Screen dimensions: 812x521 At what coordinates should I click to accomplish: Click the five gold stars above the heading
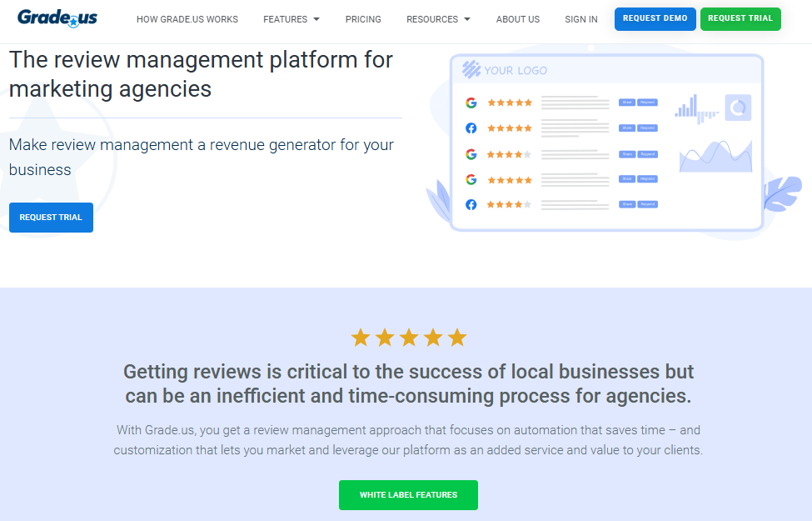(x=409, y=338)
